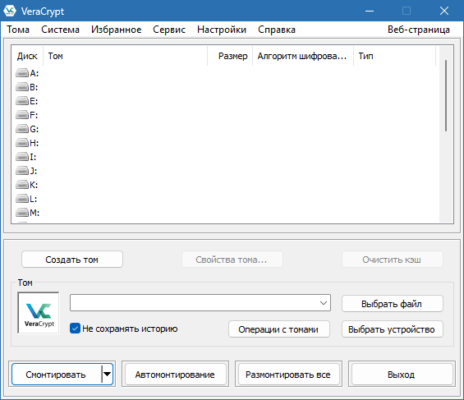Sort by Алгоритм шифрова... column header
The height and width of the screenshot is (400, 464).
[x=303, y=56]
